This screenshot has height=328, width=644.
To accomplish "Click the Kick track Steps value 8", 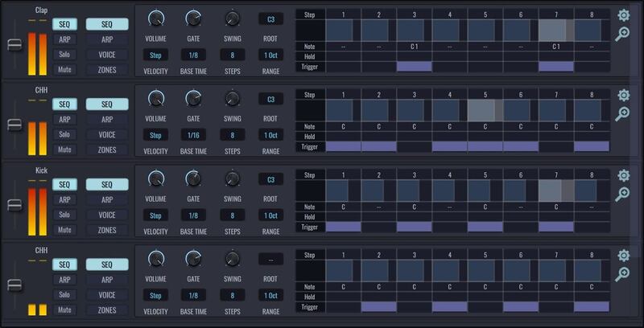I will [x=233, y=215].
